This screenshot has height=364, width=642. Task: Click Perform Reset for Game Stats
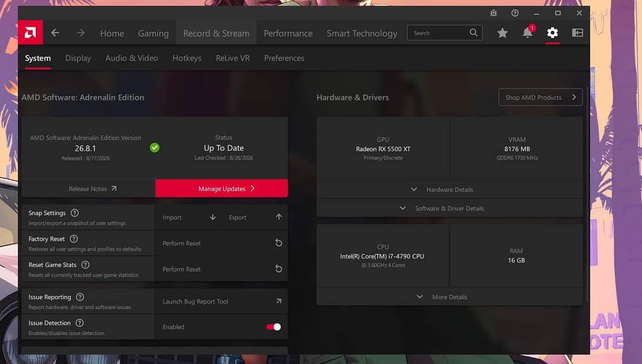click(x=221, y=269)
